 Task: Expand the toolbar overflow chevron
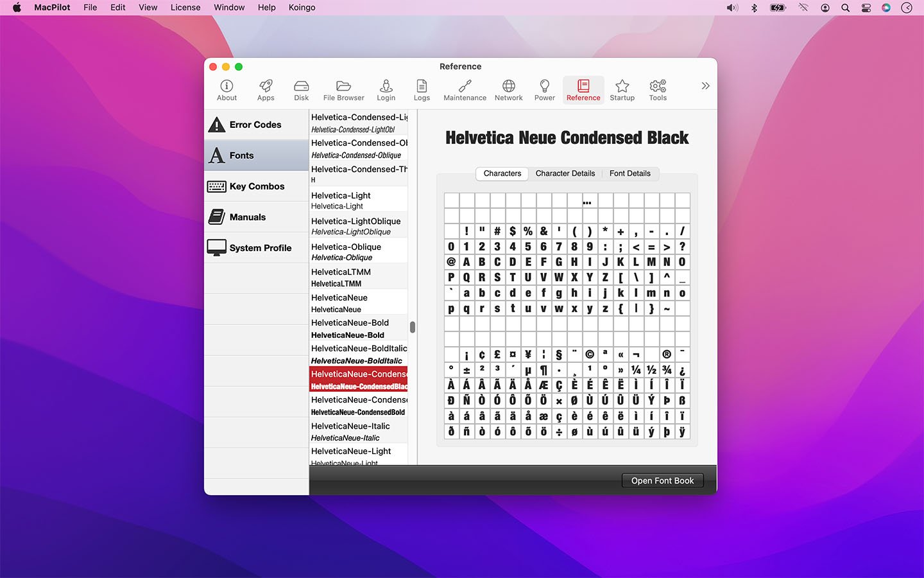[x=705, y=85]
